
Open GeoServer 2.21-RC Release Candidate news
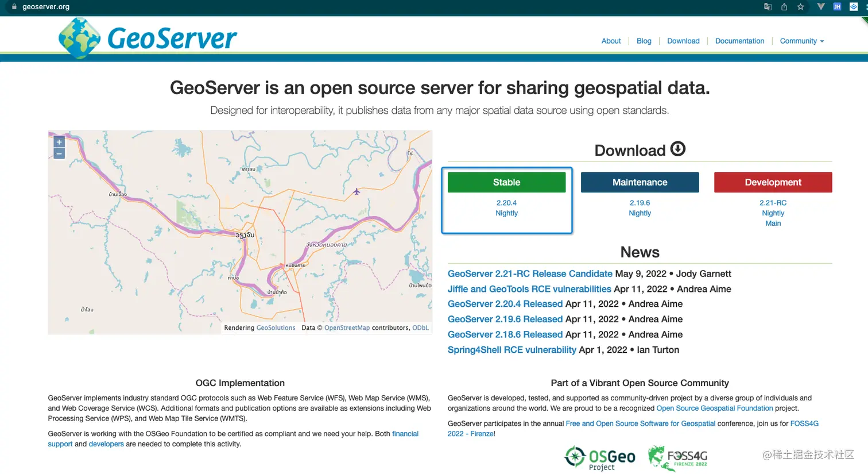coord(530,273)
